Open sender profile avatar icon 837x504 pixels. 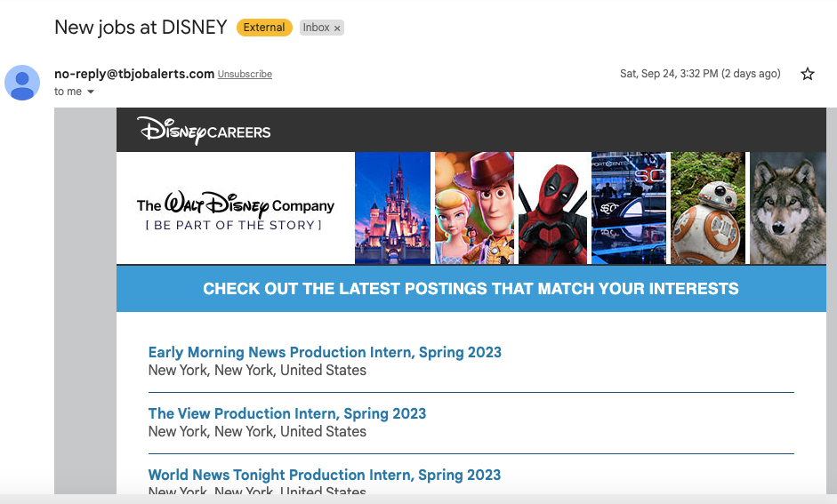coord(22,83)
